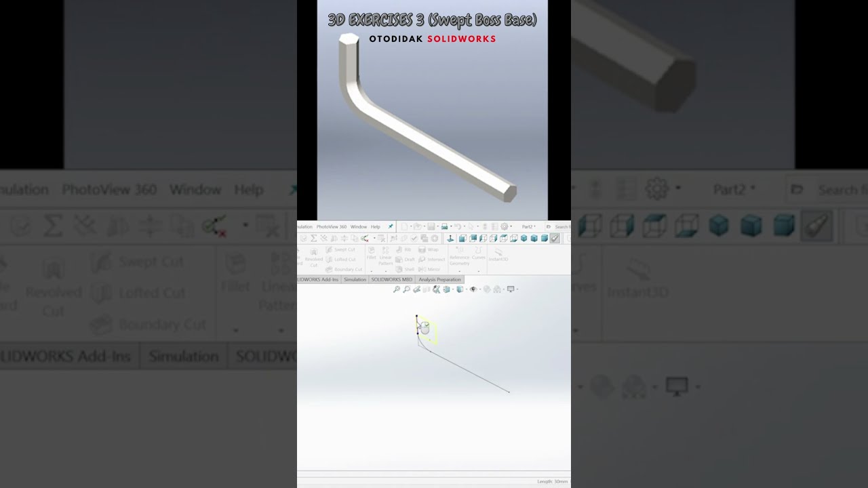
Task: Select the Linear Pattern feature
Action: (386, 255)
